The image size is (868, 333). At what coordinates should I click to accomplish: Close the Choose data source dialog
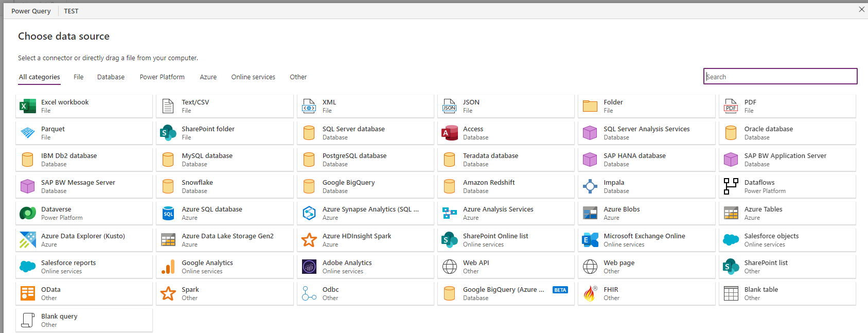(862, 9)
